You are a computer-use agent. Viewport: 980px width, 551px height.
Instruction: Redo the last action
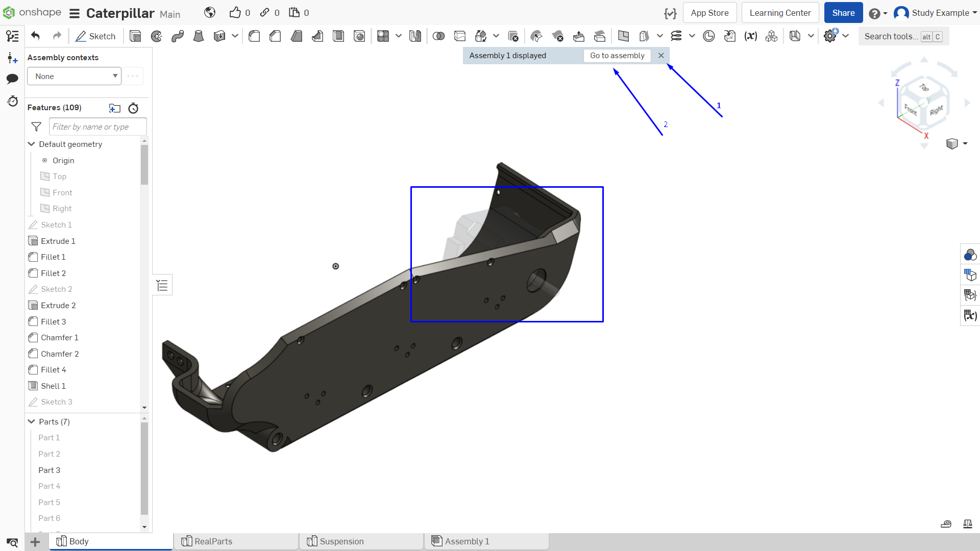[x=57, y=36]
